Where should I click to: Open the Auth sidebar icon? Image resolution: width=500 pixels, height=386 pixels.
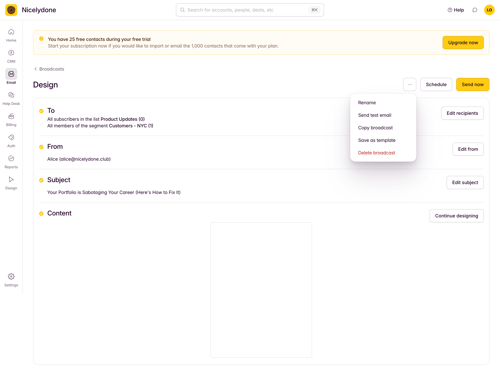coord(11,140)
